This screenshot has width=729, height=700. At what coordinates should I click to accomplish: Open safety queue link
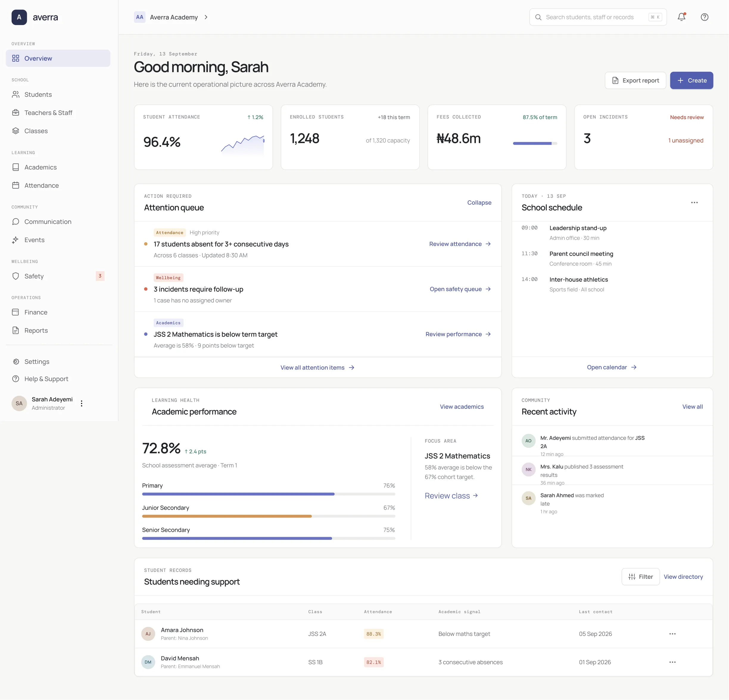click(460, 289)
